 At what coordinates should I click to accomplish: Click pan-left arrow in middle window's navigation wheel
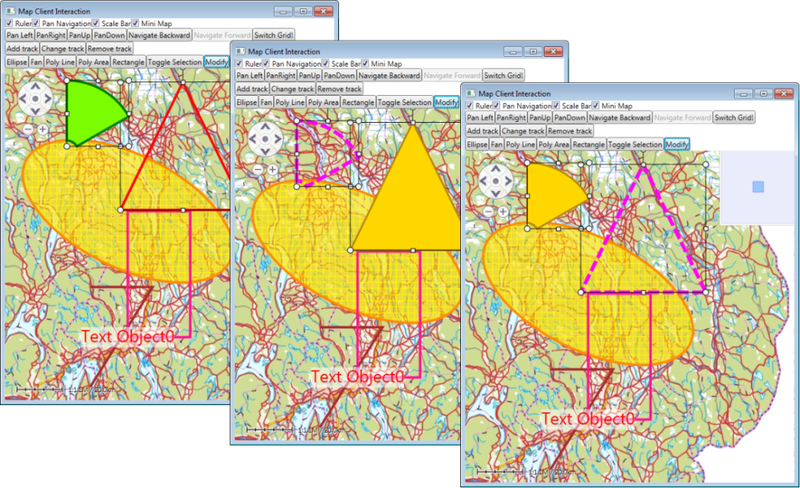(253, 139)
